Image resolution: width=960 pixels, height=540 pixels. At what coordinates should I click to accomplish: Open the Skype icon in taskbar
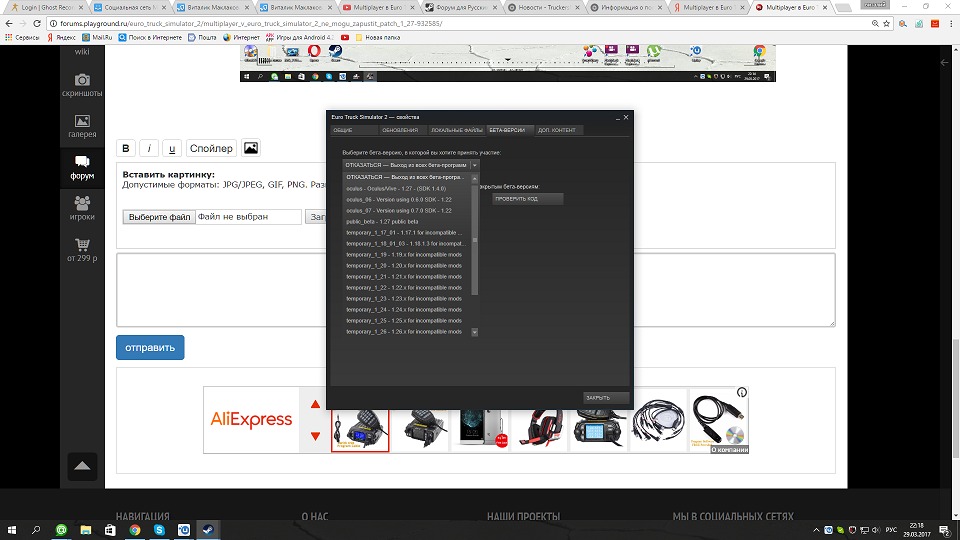[159, 530]
